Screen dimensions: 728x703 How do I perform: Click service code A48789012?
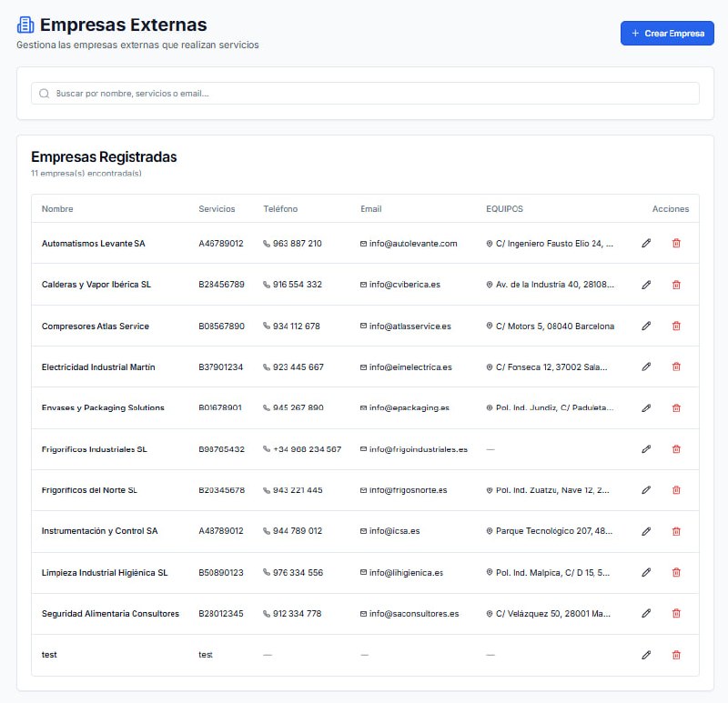221,531
